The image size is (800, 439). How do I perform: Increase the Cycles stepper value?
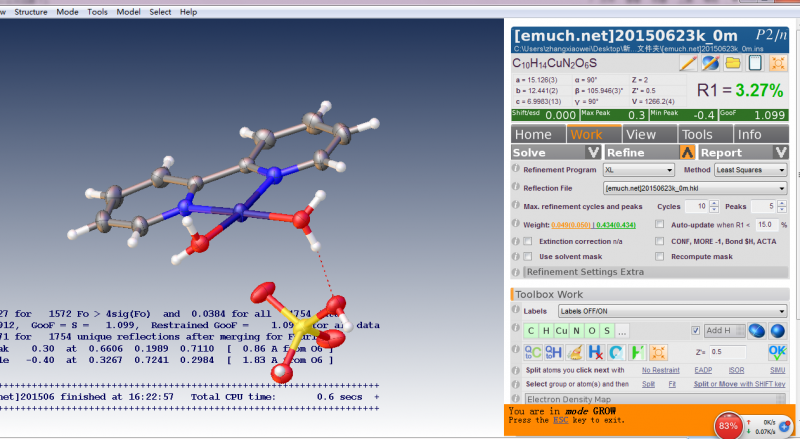714,203
